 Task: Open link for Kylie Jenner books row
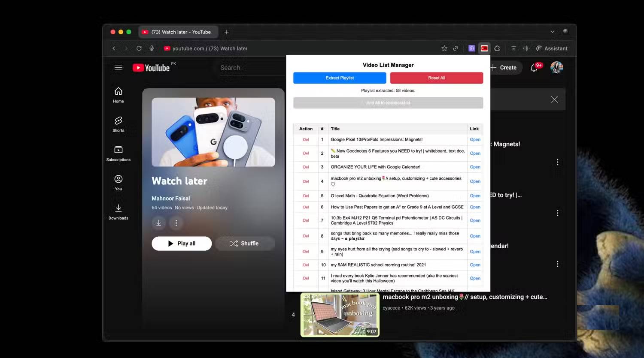[x=475, y=278]
